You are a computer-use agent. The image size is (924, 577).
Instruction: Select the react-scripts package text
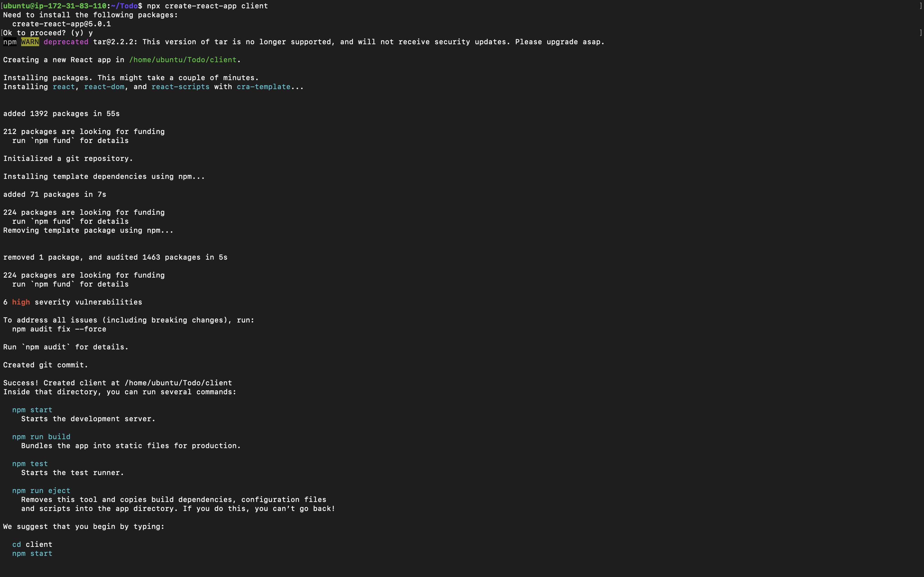(180, 87)
